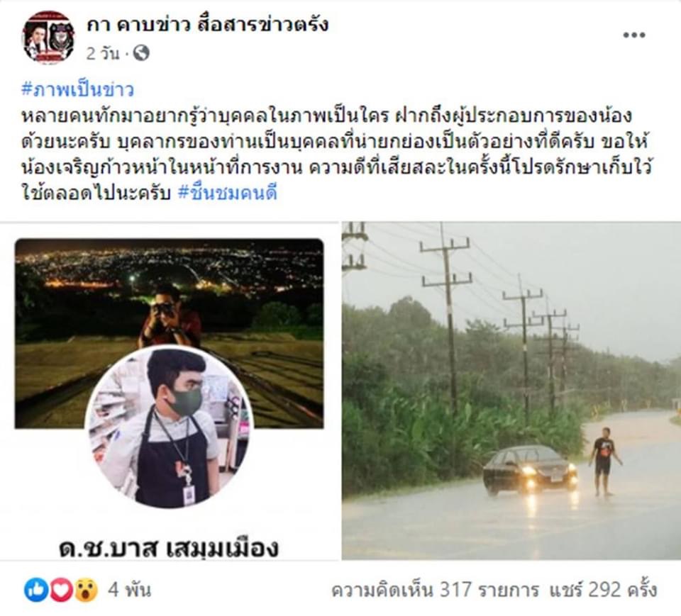This screenshot has width=681, height=616.
Task: Open the three-dot post options menu
Action: [633, 35]
